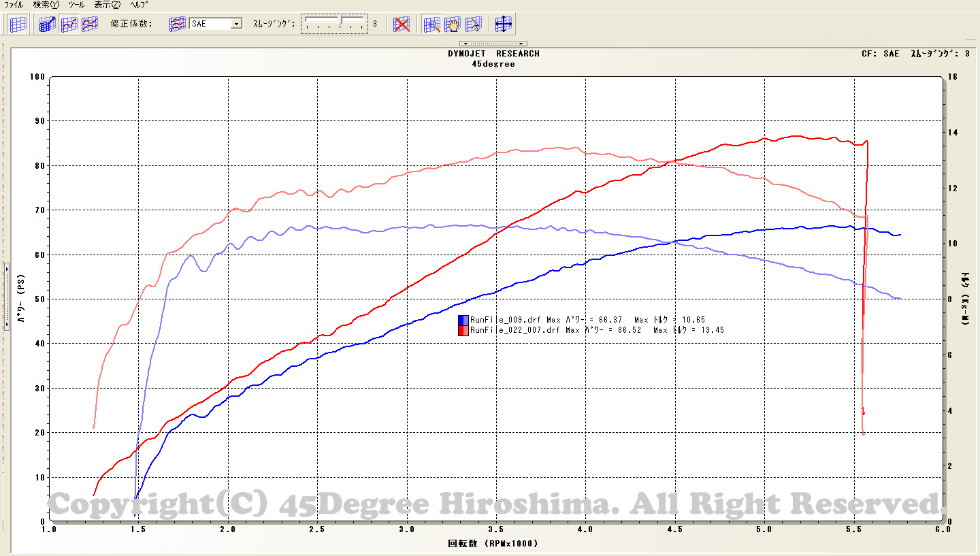Select the arrow pointer cursor tool
This screenshot has height=556, width=980.
(474, 24)
